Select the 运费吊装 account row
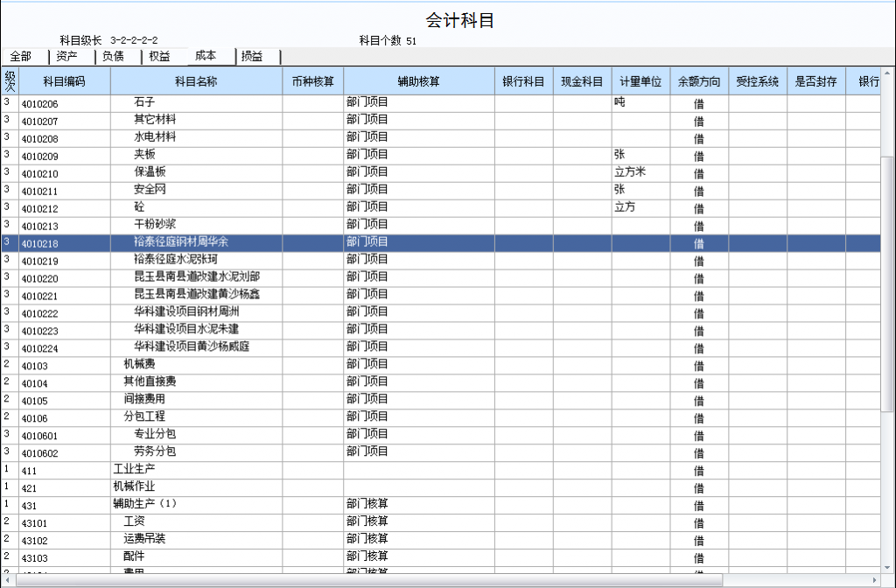The width and height of the screenshot is (896, 588). [441, 541]
